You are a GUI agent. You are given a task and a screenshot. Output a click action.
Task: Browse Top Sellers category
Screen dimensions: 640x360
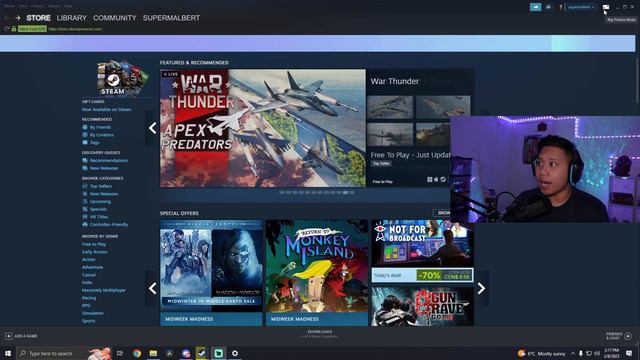point(101,186)
